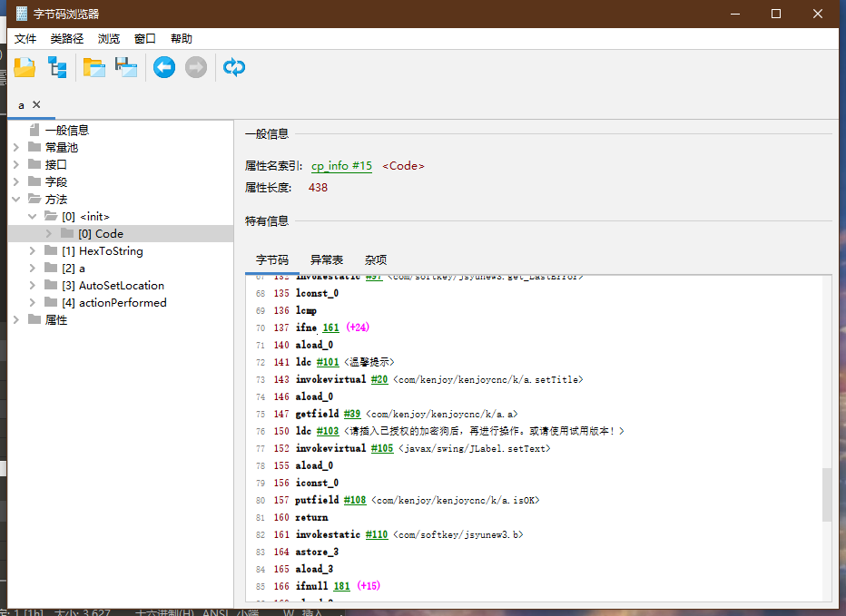Follow #39 getfield constant link
The image size is (846, 616).
tap(352, 414)
